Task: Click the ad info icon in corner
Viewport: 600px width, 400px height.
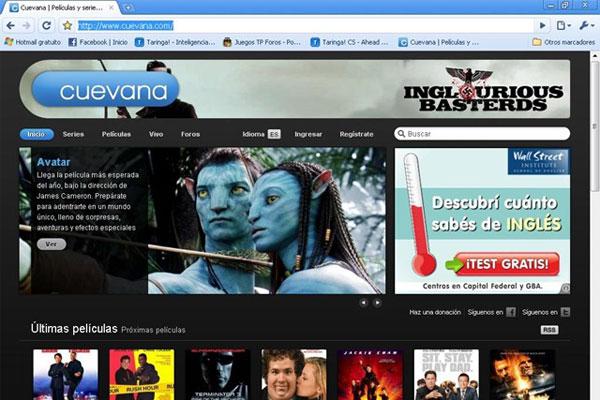Action: pyautogui.click(x=566, y=288)
